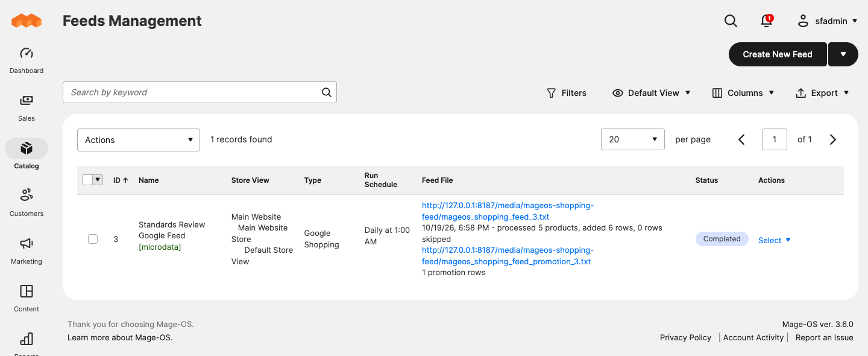Open the mageos_shopping_feed_3.txt link
Screen dimensions: 868x356
tap(508, 211)
